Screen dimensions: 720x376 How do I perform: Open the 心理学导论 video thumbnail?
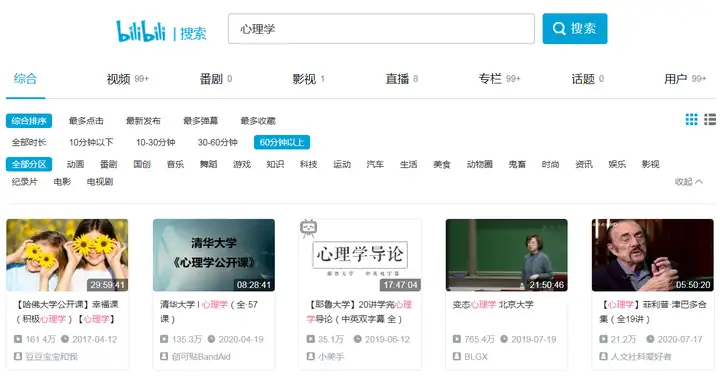pyautogui.click(x=360, y=255)
